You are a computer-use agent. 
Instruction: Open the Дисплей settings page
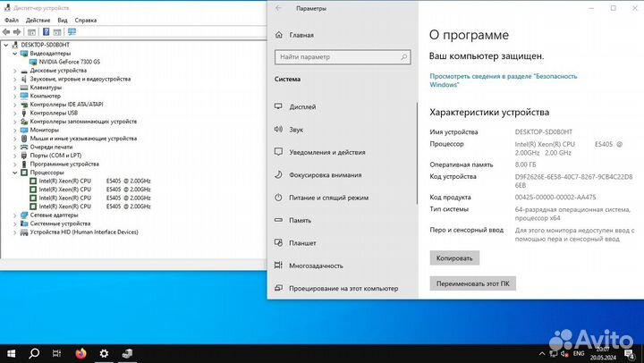[x=302, y=106]
